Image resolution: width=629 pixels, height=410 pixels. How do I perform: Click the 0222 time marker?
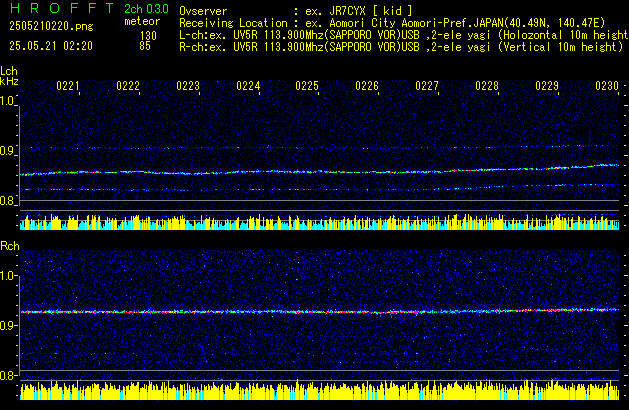pos(128,86)
